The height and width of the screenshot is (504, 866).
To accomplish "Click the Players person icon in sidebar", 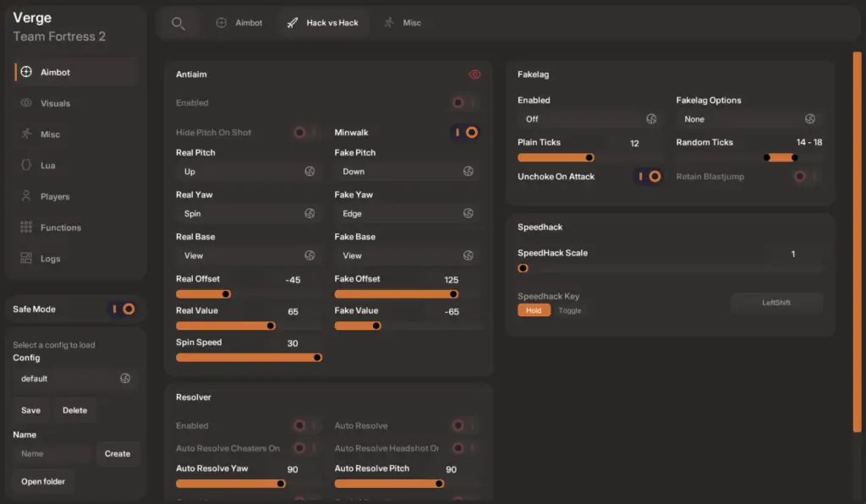I will pos(26,196).
